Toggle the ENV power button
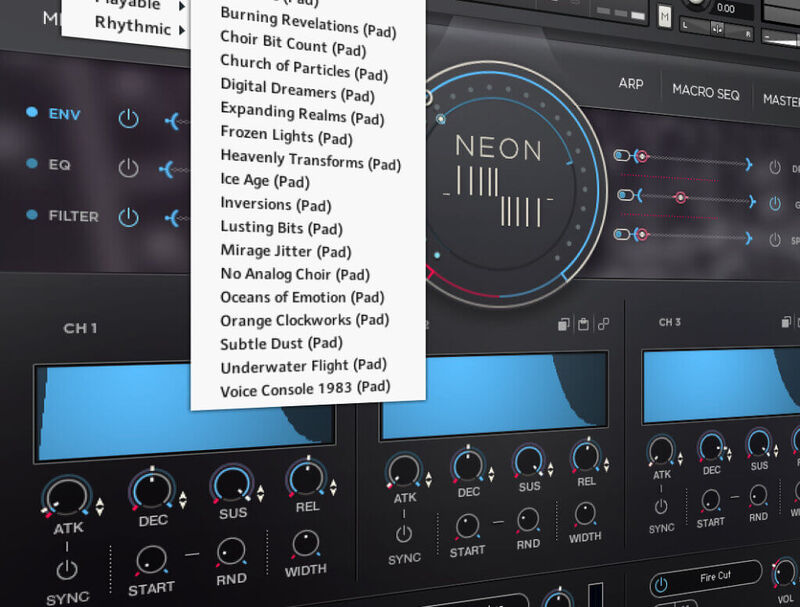 [129, 118]
